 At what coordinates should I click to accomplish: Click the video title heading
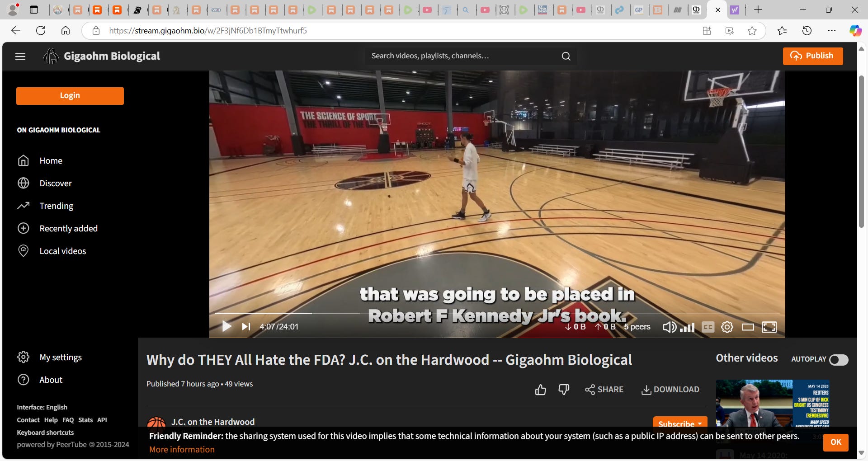click(389, 360)
